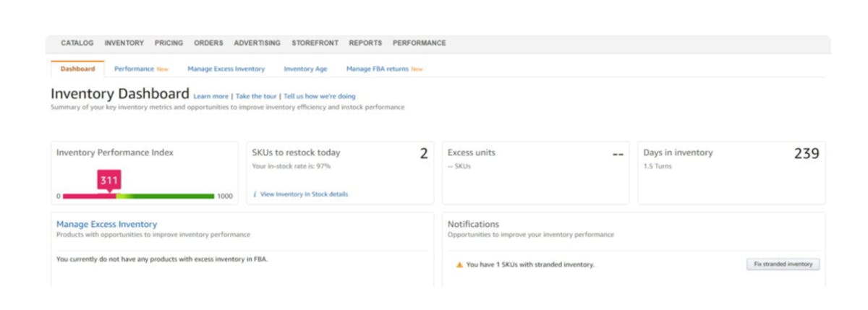Click the stranded inventory notification text

(x=530, y=265)
